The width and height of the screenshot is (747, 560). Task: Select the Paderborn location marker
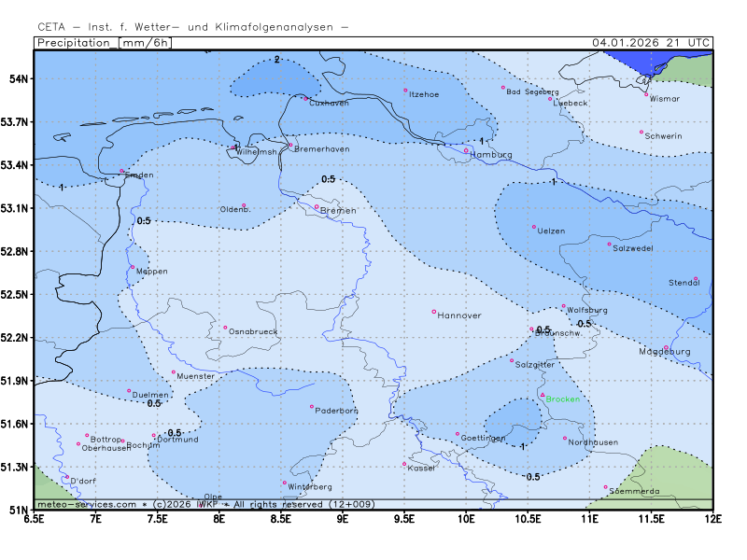[312, 406]
